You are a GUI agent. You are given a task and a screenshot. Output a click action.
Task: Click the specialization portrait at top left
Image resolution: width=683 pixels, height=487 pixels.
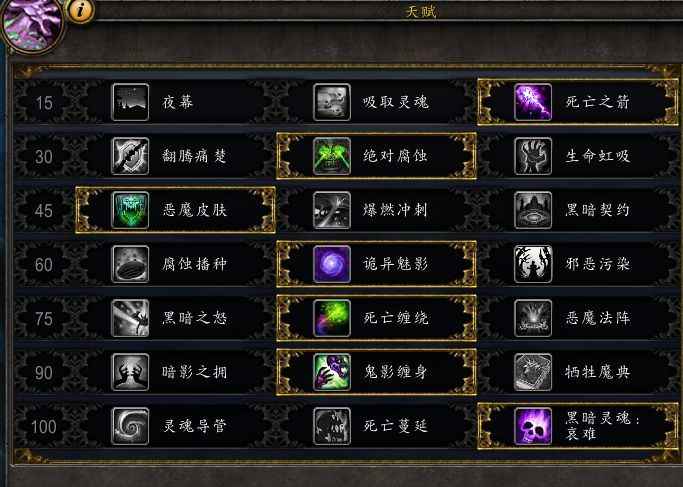(x=31, y=25)
